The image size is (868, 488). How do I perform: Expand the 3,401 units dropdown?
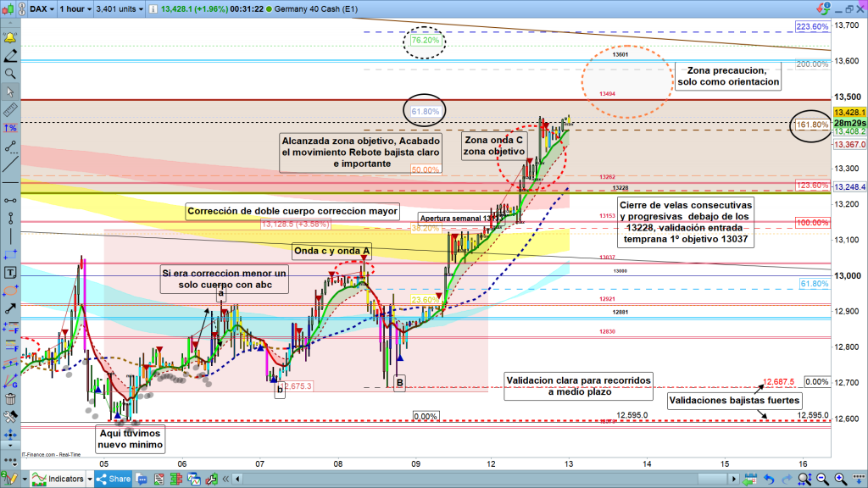[120, 8]
